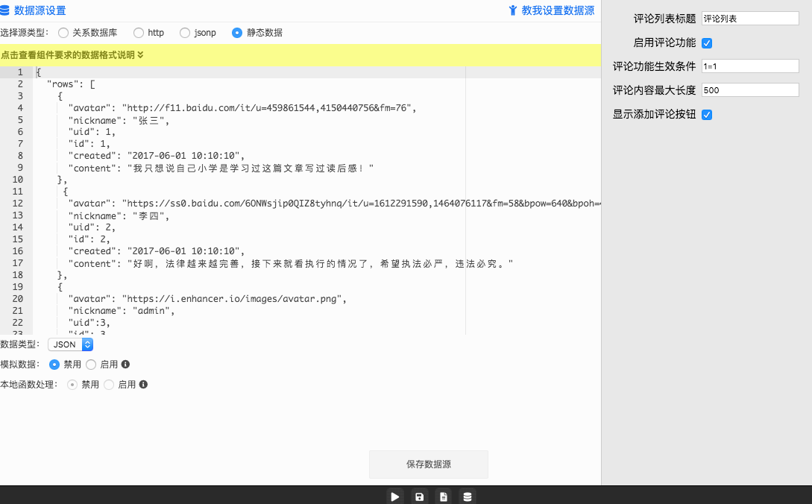Click the 评论内容最大长度 input field
The width and height of the screenshot is (812, 504).
[x=750, y=90]
